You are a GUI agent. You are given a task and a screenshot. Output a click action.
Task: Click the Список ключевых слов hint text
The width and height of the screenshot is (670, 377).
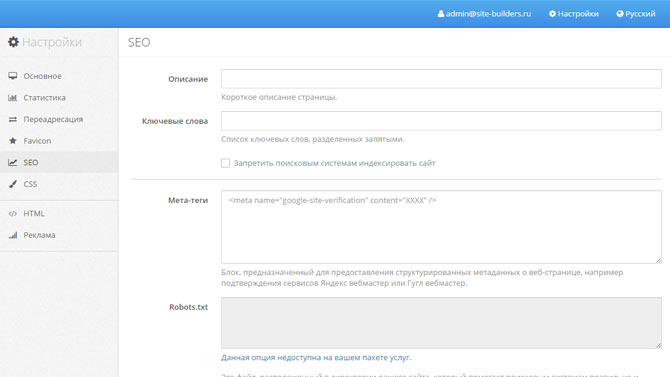point(312,139)
